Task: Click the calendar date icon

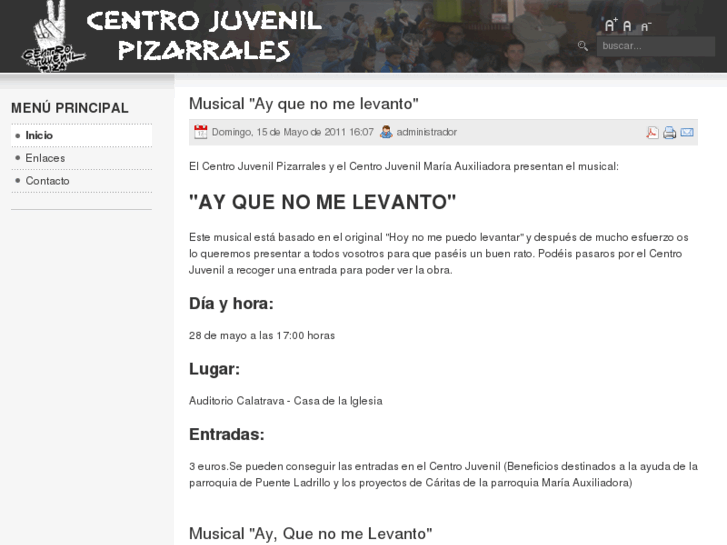Action: click(x=200, y=132)
